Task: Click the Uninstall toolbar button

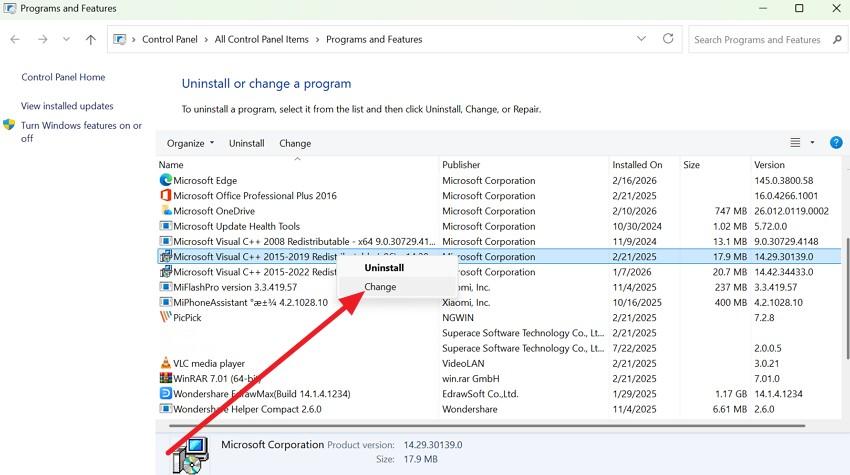Action: click(247, 143)
